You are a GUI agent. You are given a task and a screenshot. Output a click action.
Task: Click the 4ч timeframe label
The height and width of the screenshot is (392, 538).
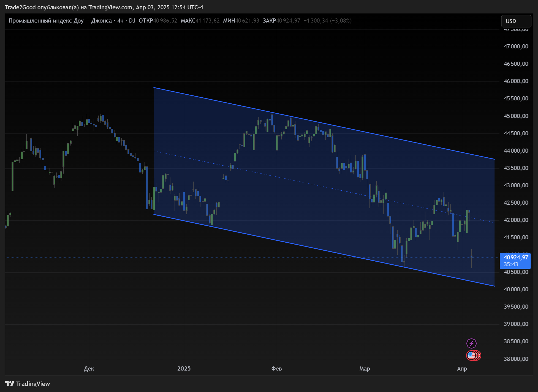tap(120, 21)
